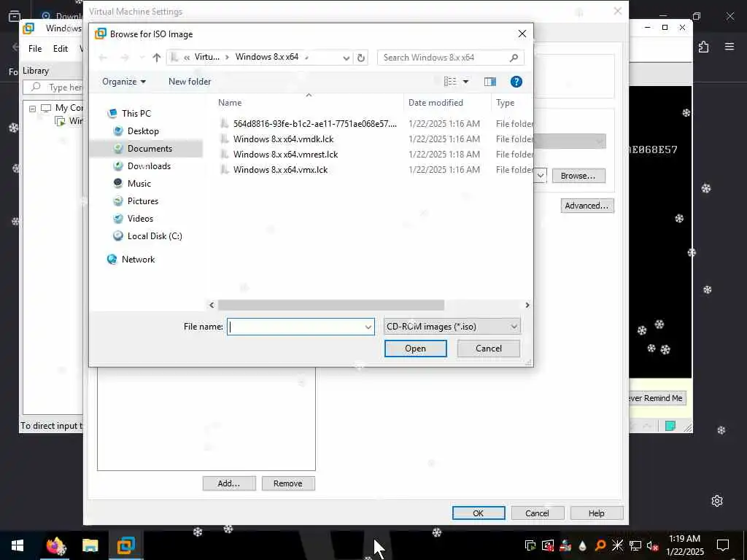
Task: Select Documents in the navigation pane
Action: click(150, 149)
